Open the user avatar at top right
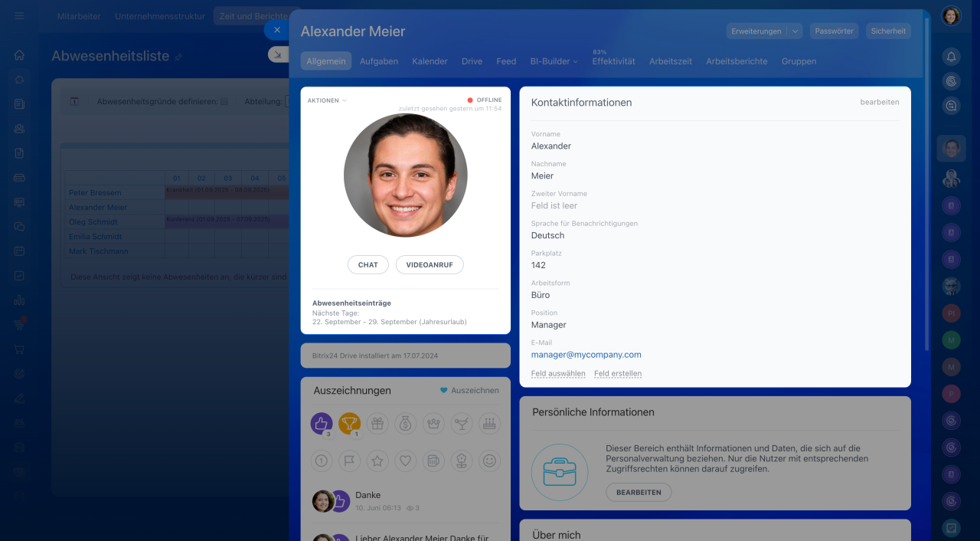The height and width of the screenshot is (541, 980). [x=951, y=16]
